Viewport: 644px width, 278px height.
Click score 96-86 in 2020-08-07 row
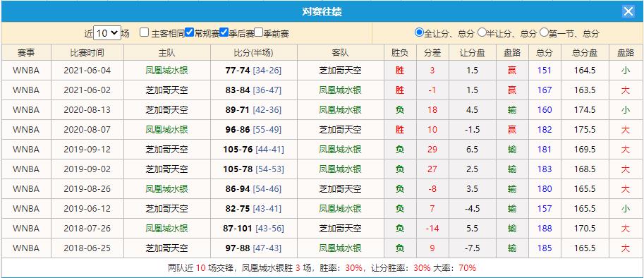coord(238,130)
